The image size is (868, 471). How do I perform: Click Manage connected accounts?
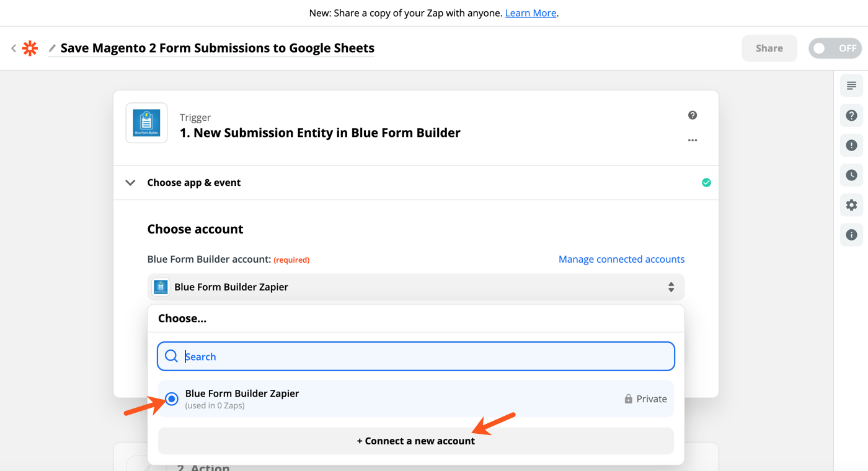[621, 259]
